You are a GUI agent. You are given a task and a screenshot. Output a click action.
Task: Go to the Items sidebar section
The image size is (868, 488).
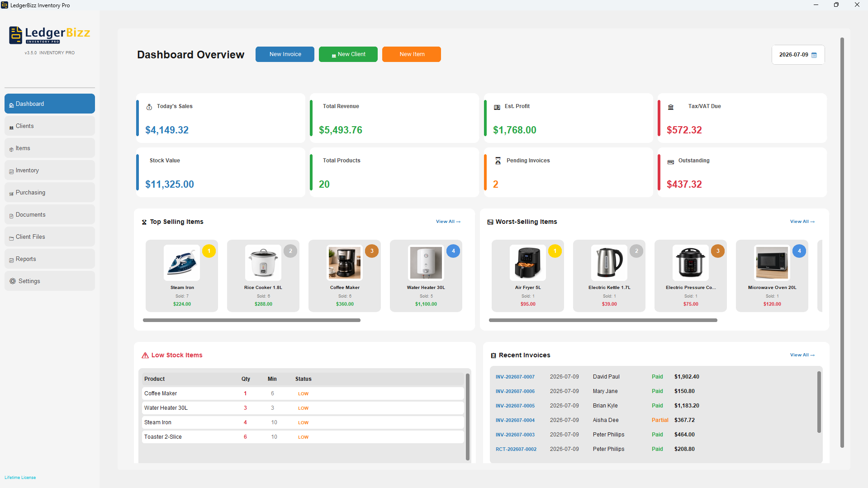coord(50,148)
